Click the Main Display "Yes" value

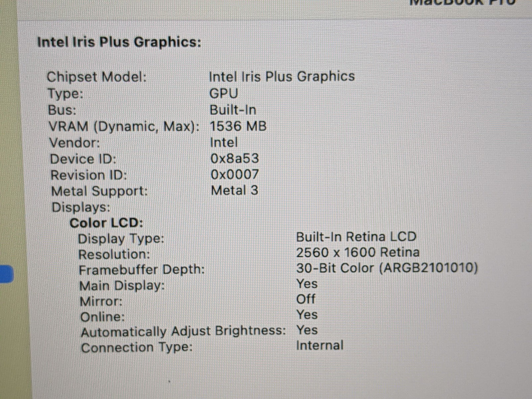click(307, 284)
